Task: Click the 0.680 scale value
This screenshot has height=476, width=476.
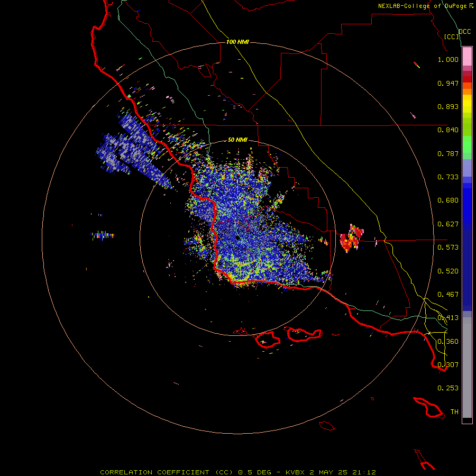Action: (448, 200)
